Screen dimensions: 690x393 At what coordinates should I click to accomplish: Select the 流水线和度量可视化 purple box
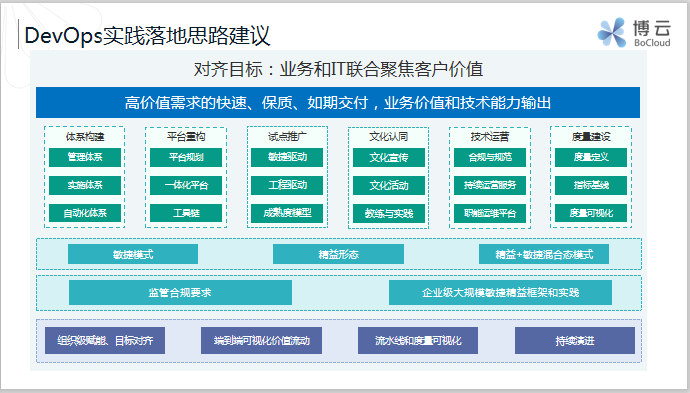(418, 340)
